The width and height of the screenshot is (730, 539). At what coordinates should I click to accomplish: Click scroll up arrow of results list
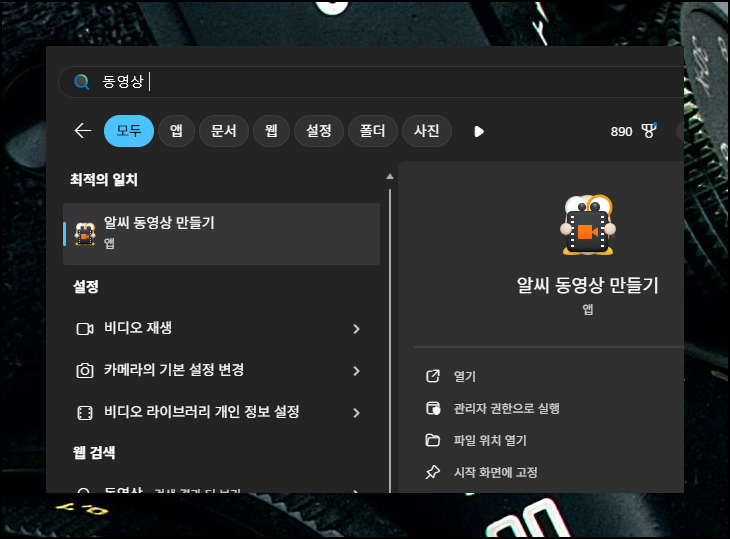point(390,176)
